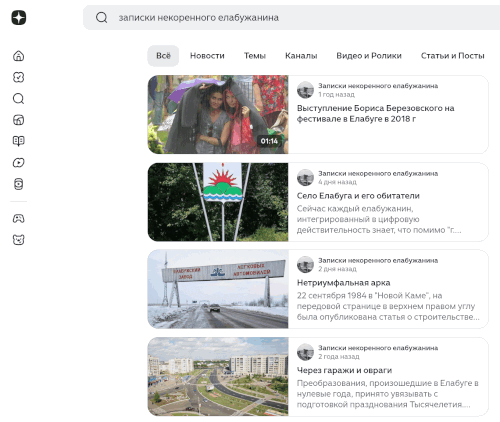Switch to the Каналы tab
This screenshot has width=500, height=422.
[301, 56]
